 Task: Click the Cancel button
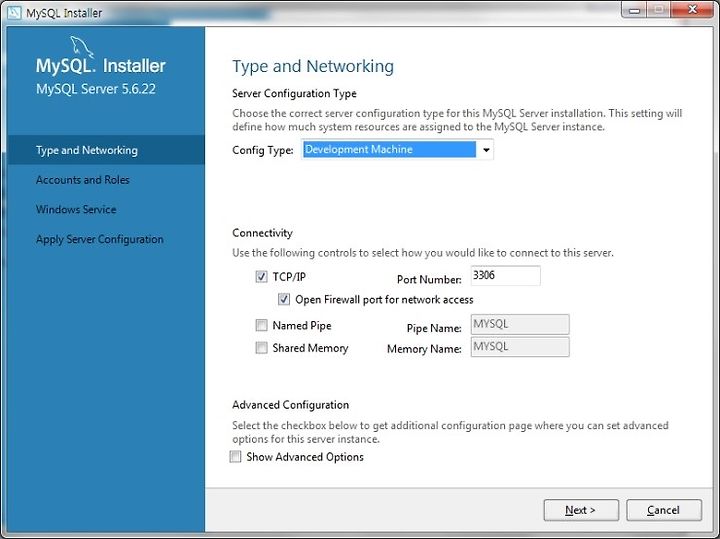(x=664, y=510)
